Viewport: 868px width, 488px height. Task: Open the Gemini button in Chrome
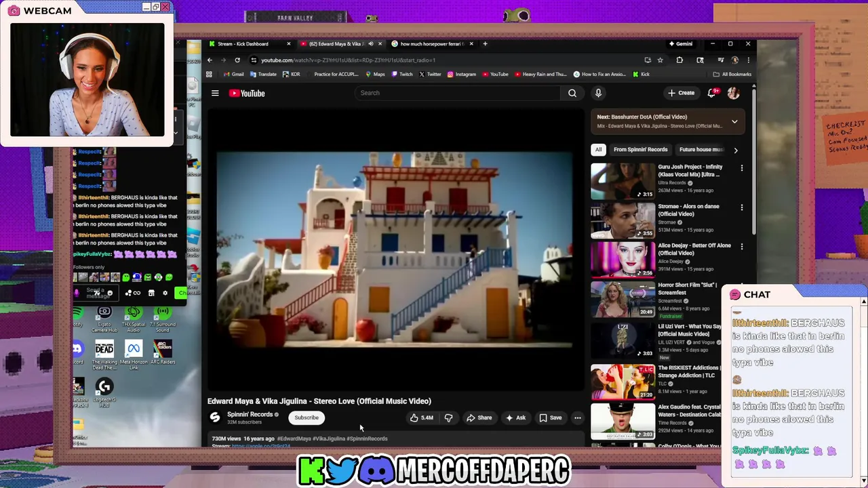681,44
